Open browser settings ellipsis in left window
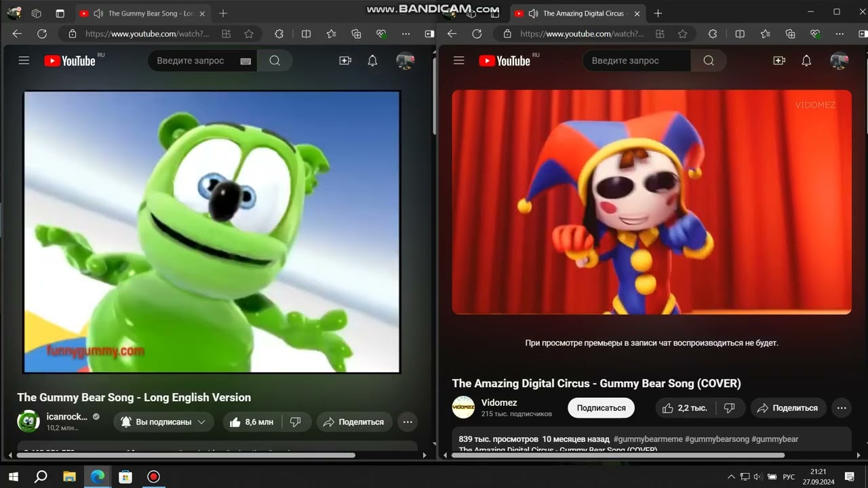 click(406, 34)
